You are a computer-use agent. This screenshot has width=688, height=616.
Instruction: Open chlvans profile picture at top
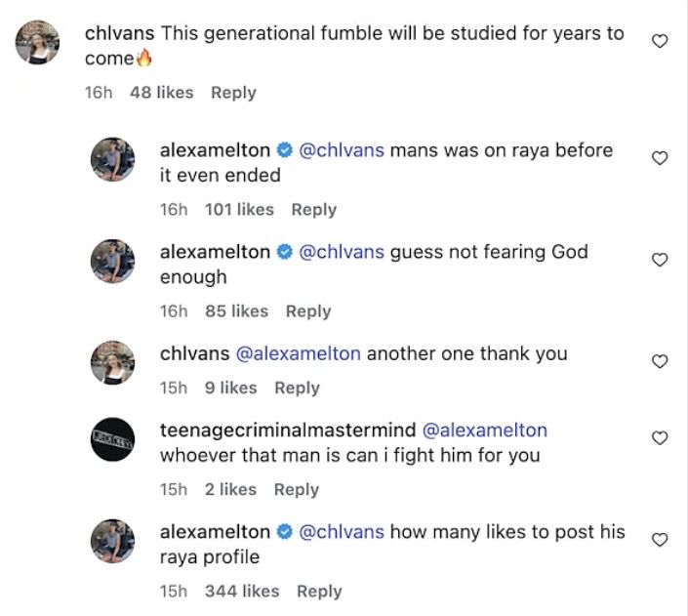tap(39, 42)
